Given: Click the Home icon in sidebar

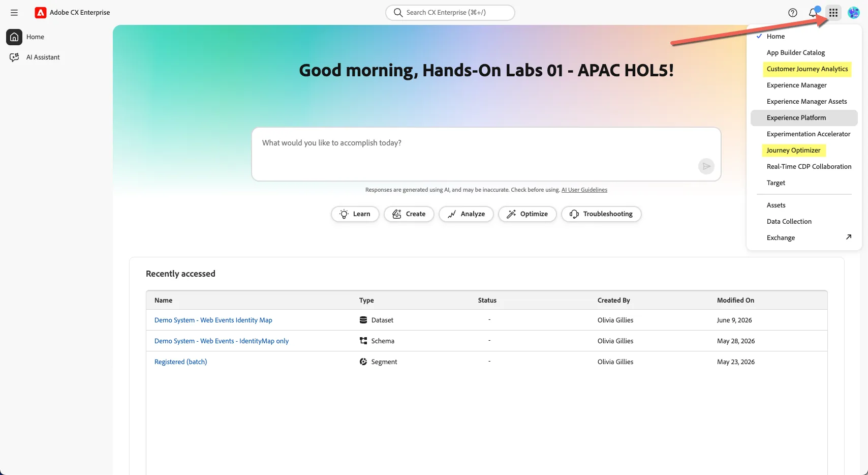Looking at the screenshot, I should (x=14, y=37).
